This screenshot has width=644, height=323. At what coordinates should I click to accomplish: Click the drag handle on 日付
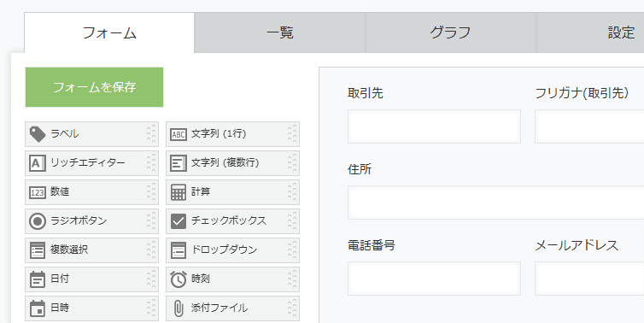click(151, 279)
